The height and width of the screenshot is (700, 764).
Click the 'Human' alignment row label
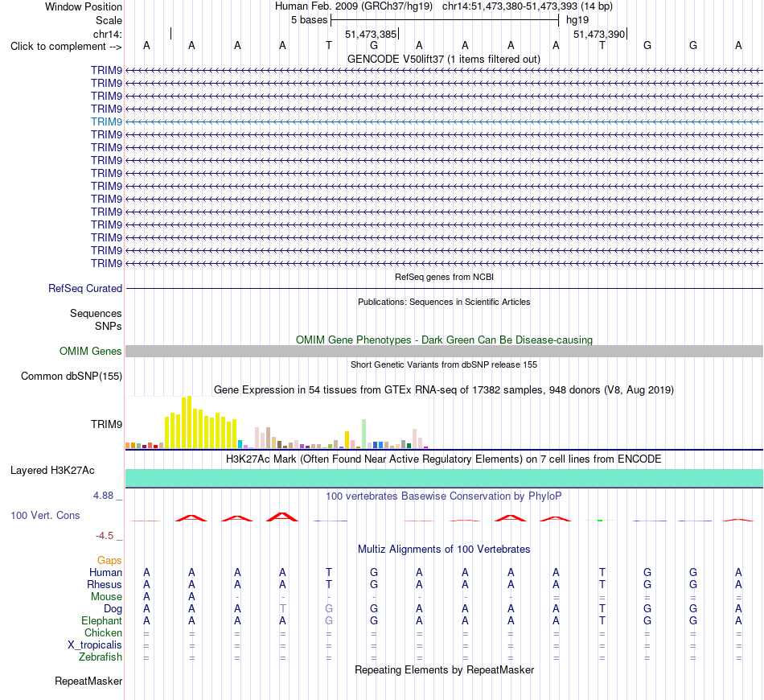[105, 572]
